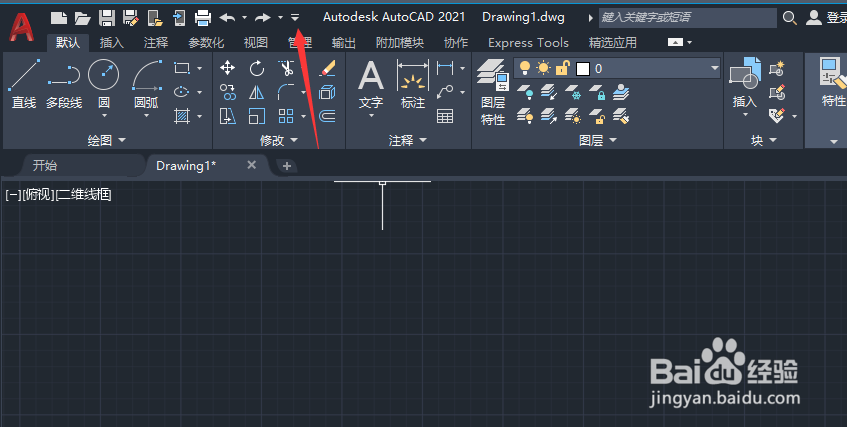Open the Rectangle tool dropdown arrow
Image resolution: width=847 pixels, height=427 pixels.
click(199, 69)
